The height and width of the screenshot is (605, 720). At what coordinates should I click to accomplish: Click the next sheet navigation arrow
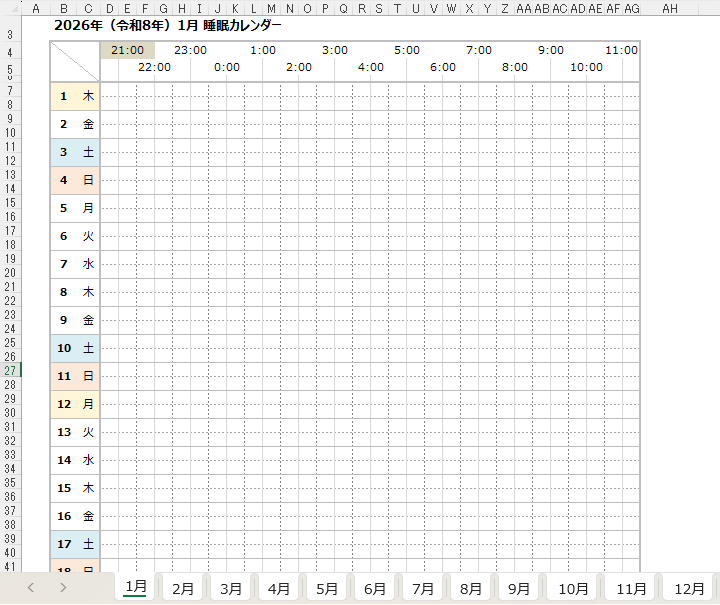[x=63, y=588]
